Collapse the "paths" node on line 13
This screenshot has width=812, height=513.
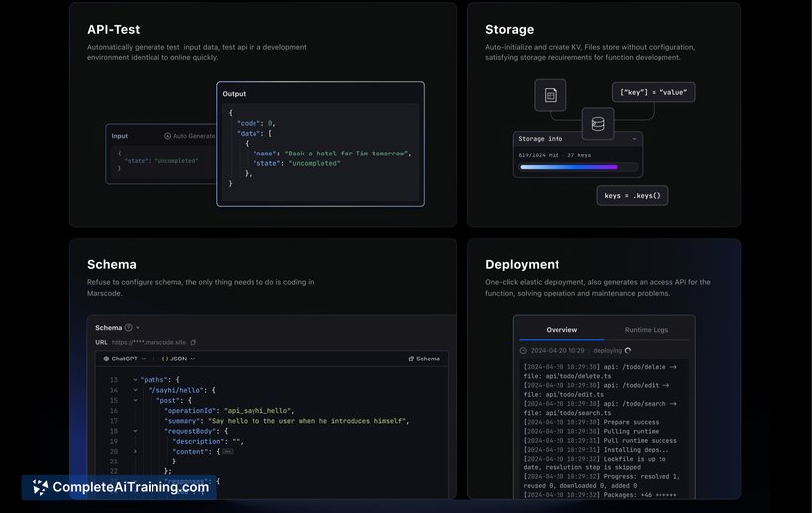[135, 379]
